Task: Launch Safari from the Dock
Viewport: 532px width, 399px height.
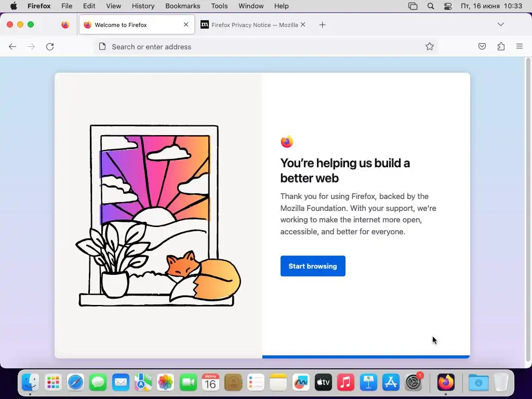Action: (x=75, y=382)
